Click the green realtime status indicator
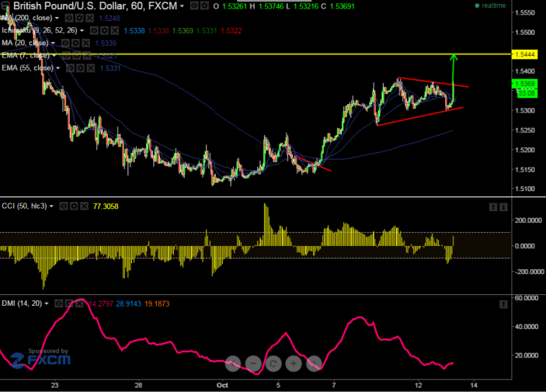Image resolution: width=546 pixels, height=392 pixels. point(490,5)
